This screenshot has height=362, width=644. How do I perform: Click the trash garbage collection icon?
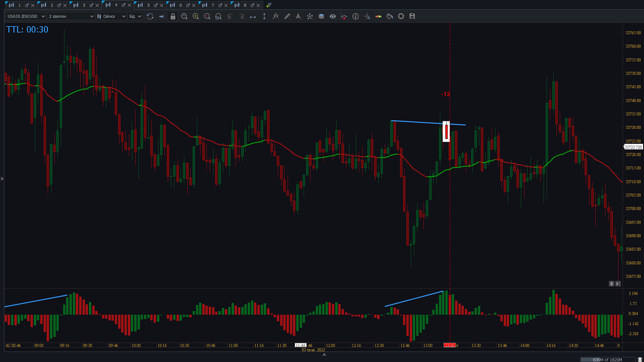point(640,360)
